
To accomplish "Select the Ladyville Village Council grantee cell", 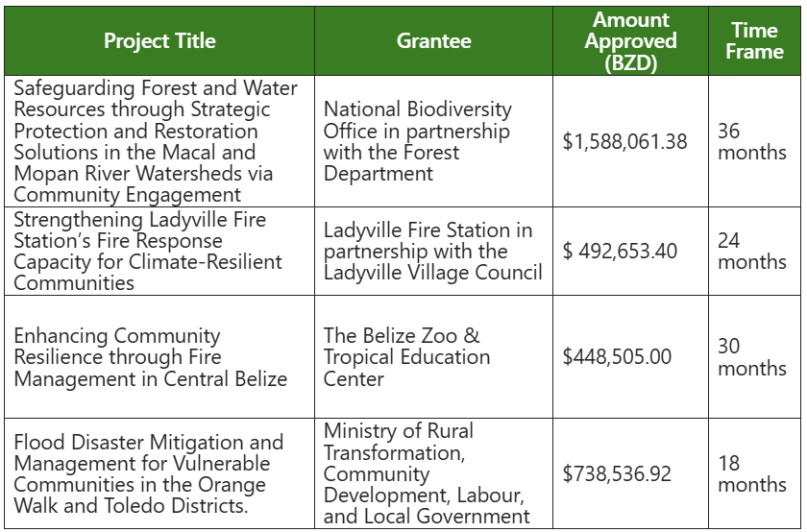I will pyautogui.click(x=432, y=252).
